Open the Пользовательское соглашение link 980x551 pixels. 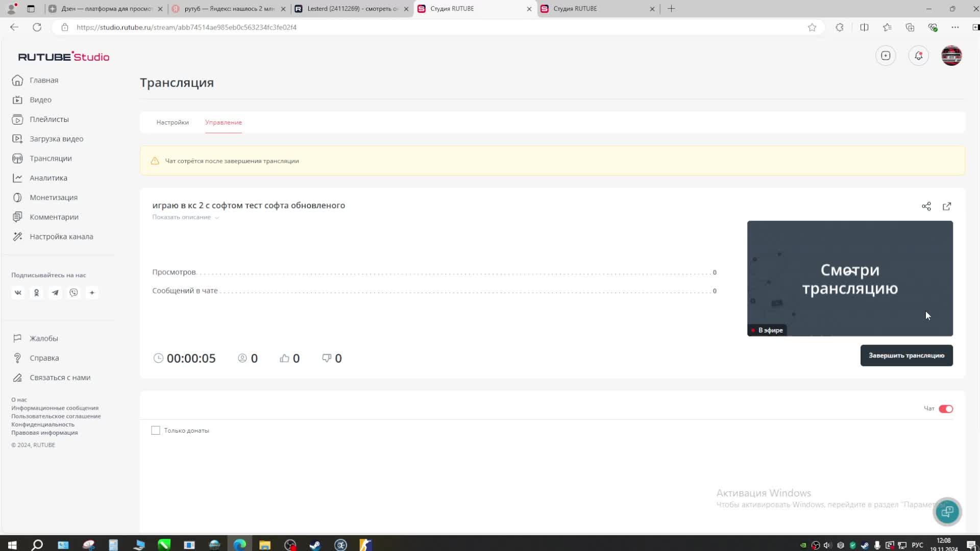coord(56,416)
